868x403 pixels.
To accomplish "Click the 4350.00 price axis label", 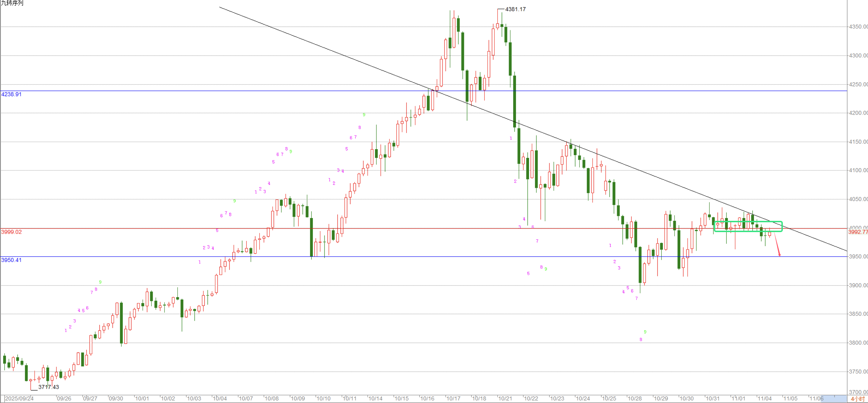I will pyautogui.click(x=858, y=27).
